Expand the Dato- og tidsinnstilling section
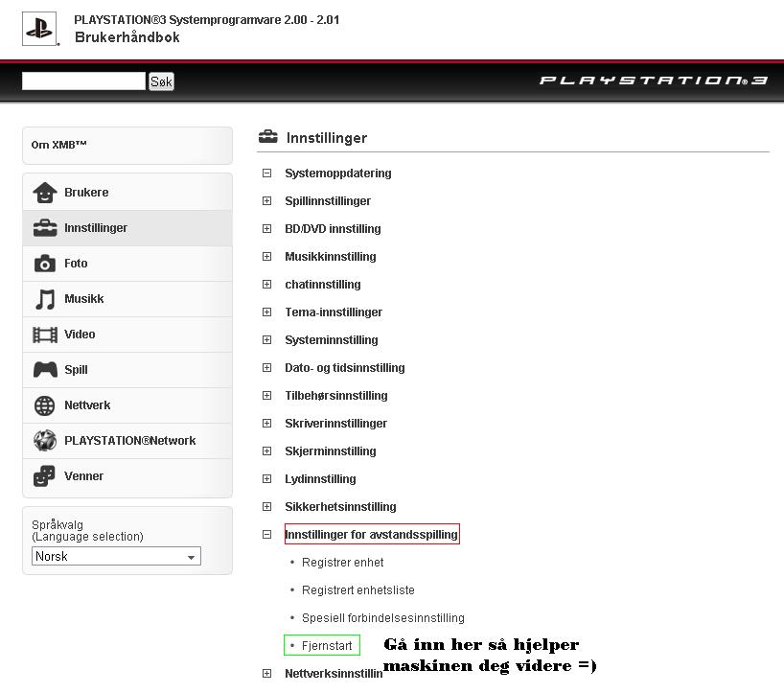 coord(267,368)
